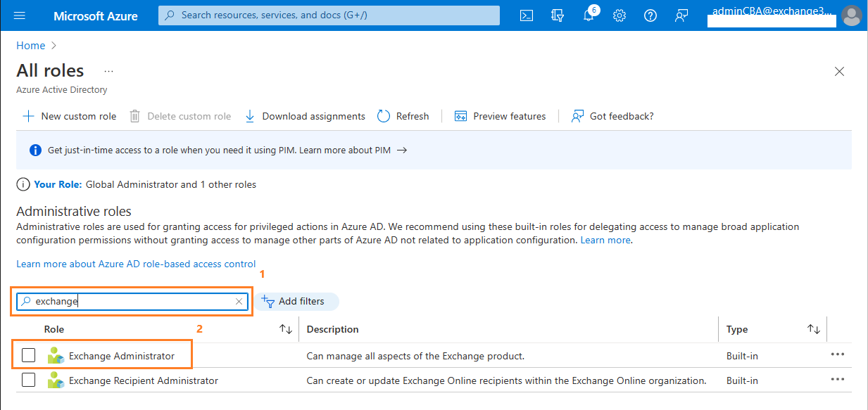The height and width of the screenshot is (410, 868).
Task: Sort by the Type column arrows
Action: tap(814, 329)
